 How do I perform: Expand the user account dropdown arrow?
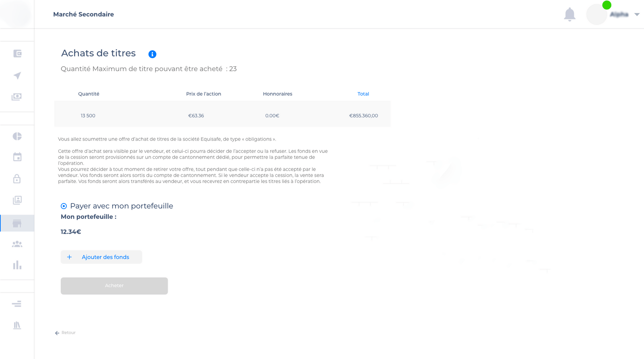point(637,14)
